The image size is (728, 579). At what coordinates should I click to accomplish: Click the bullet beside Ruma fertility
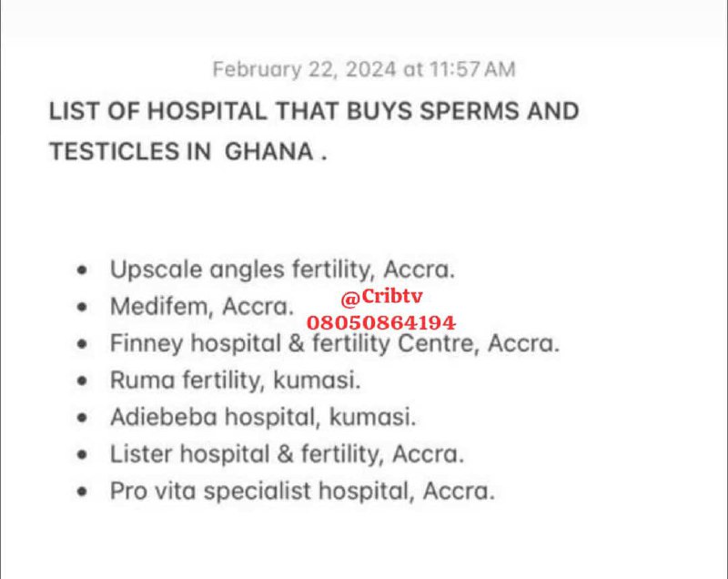tap(82, 381)
